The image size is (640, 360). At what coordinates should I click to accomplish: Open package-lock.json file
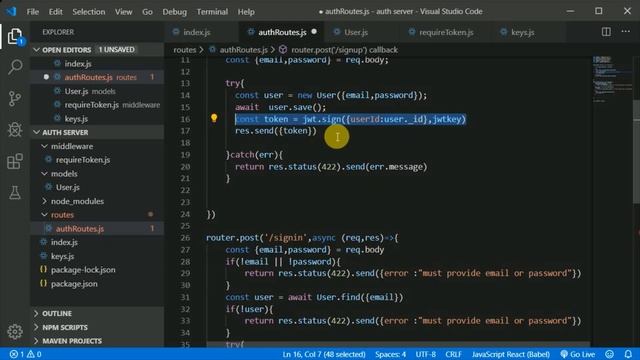(x=97, y=270)
